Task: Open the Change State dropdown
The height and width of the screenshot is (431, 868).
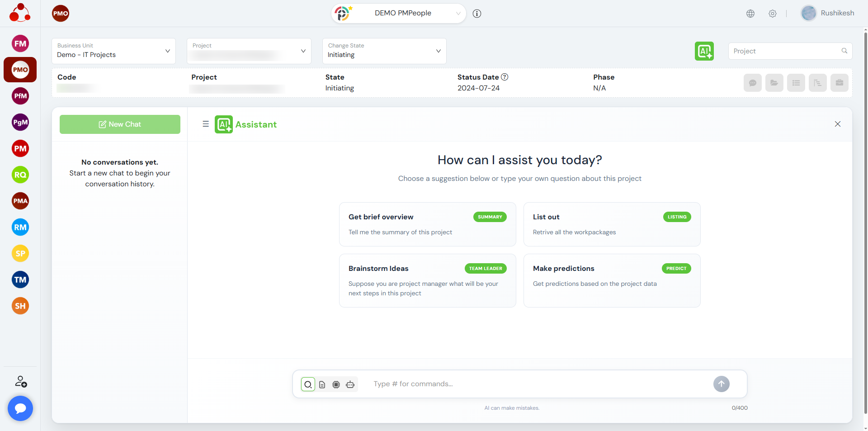Action: pyautogui.click(x=384, y=51)
